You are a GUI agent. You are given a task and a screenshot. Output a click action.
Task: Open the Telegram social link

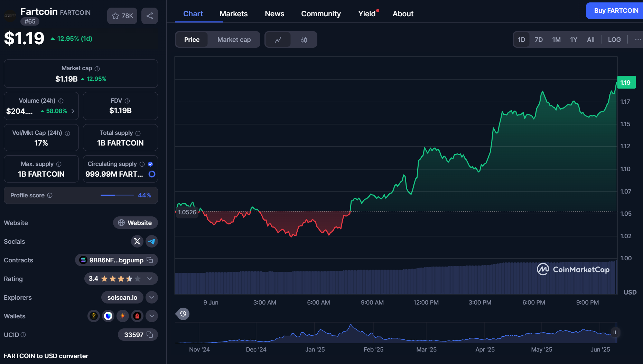pos(152,241)
